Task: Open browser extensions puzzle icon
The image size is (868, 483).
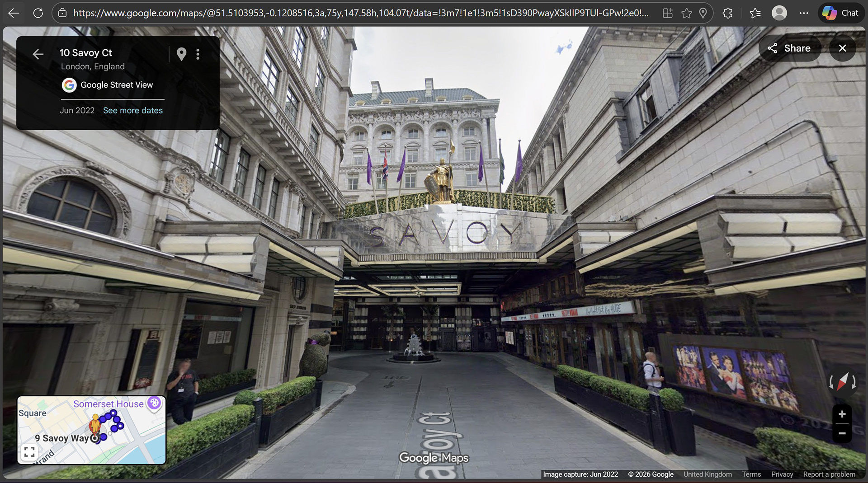Action: coord(727,13)
